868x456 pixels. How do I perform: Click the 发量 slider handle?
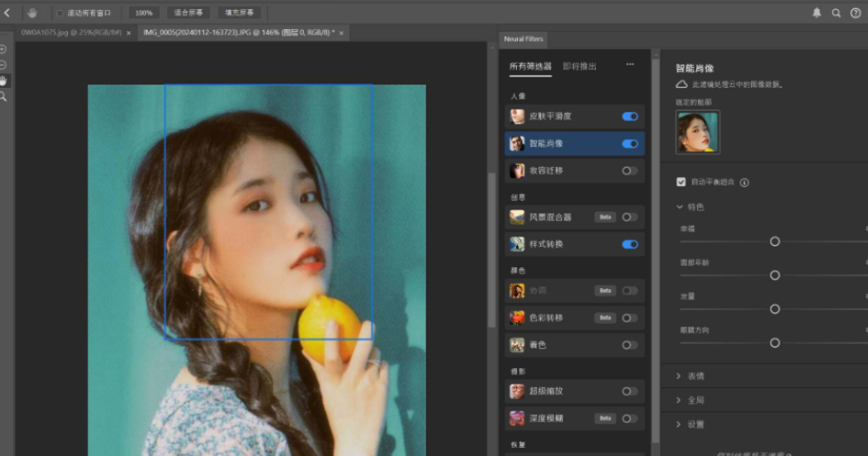pos(775,309)
